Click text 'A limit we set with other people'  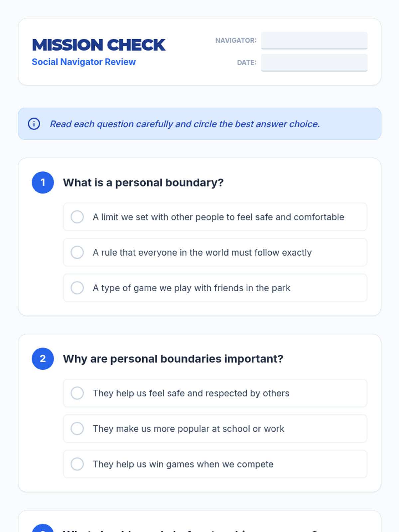(218, 217)
